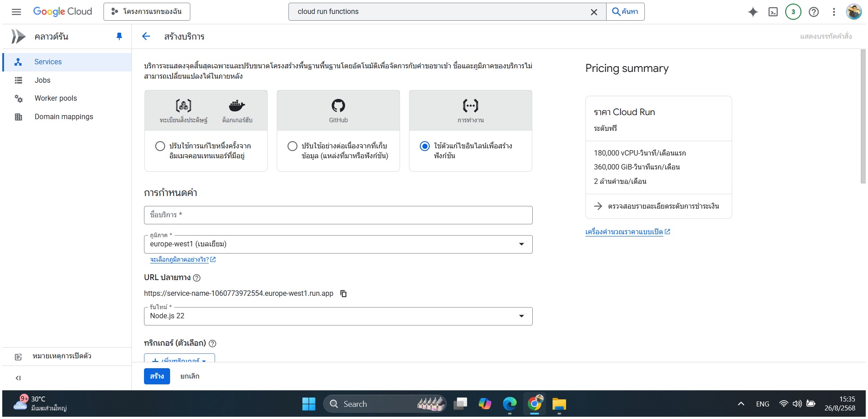Open Gemini AI assistant sparkle icon
The width and height of the screenshot is (868, 419).
tap(753, 12)
